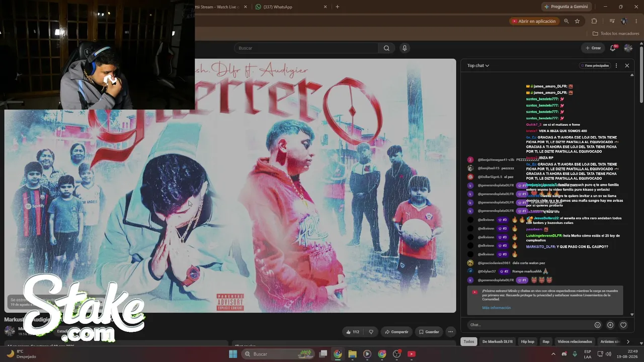Select the Hip hop filter chip

click(x=527, y=342)
